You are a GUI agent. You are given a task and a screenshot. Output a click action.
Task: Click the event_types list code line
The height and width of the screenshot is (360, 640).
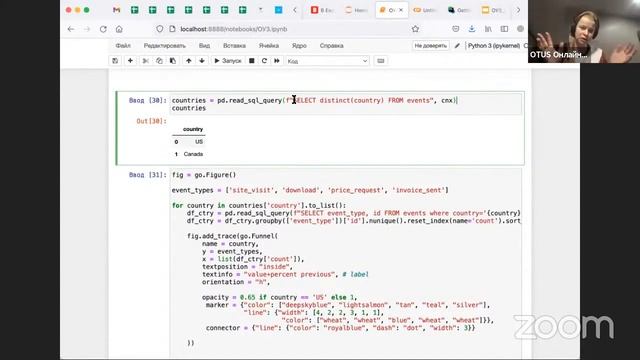[310, 190]
